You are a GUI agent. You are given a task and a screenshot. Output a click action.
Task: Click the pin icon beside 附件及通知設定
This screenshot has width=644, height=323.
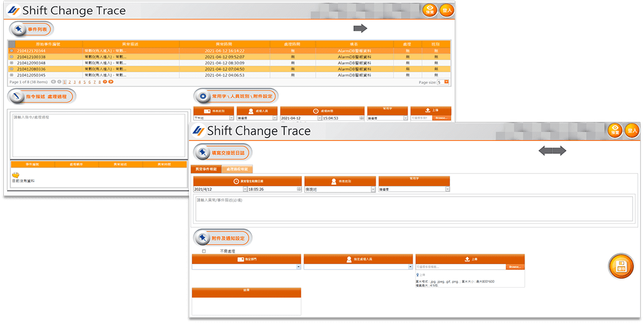[203, 238]
